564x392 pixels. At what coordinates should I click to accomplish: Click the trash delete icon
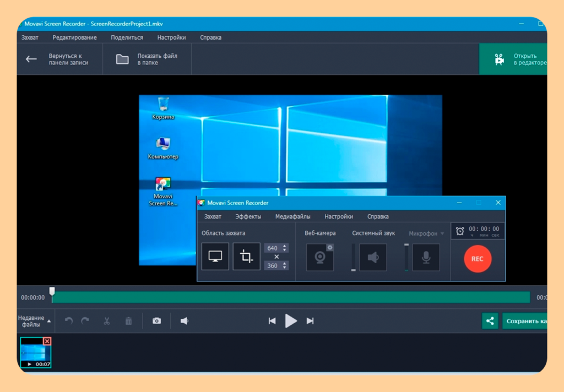(128, 321)
